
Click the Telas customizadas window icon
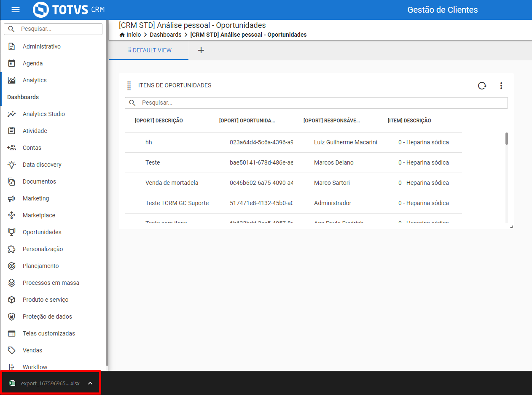click(12, 333)
